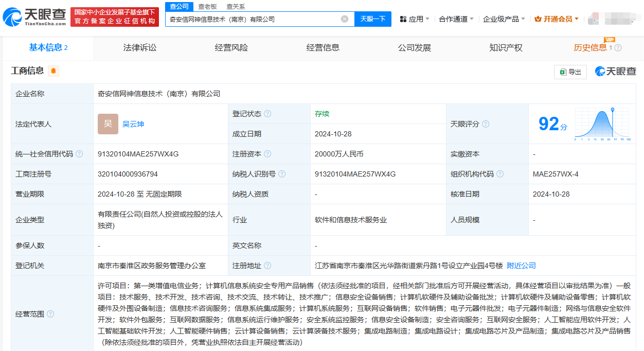Click the help icon beside 纳税人识别号
The height and width of the screenshot is (351, 644).
(282, 174)
